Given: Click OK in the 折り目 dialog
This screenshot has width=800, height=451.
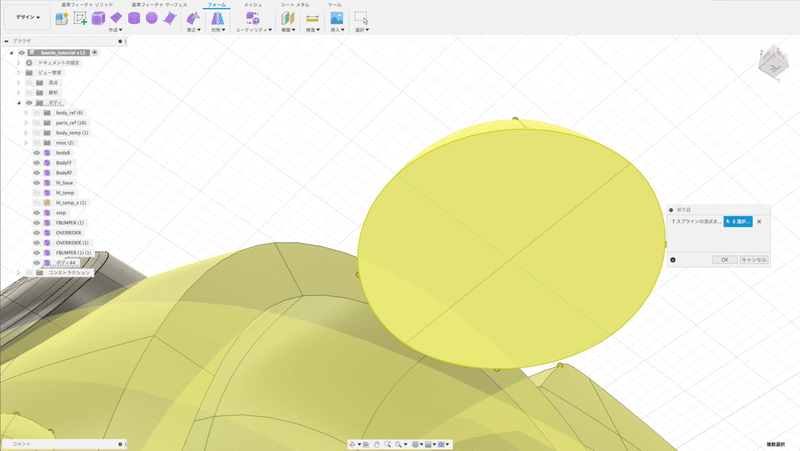Looking at the screenshot, I should pyautogui.click(x=724, y=260).
